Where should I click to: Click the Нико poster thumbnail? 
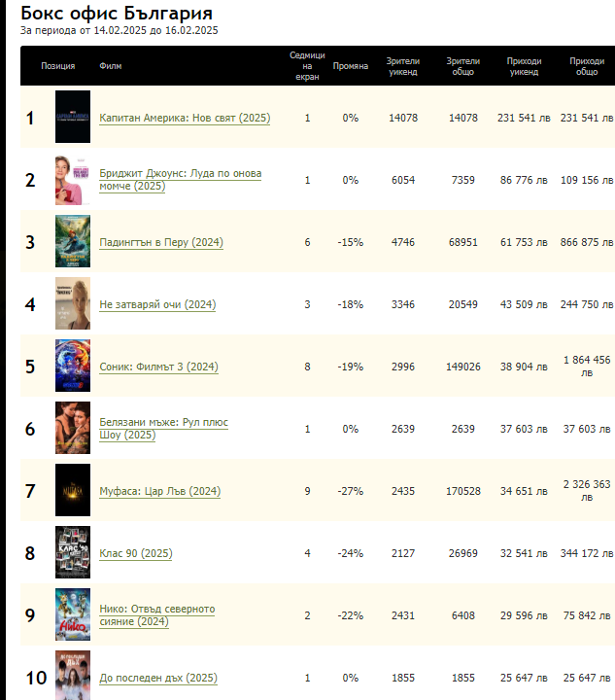[x=73, y=614]
